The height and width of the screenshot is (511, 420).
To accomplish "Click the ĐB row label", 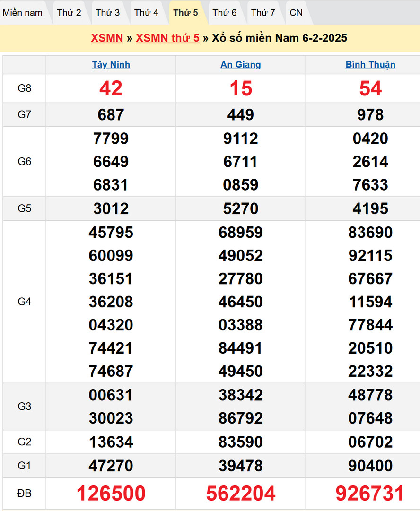I will click(x=24, y=494).
